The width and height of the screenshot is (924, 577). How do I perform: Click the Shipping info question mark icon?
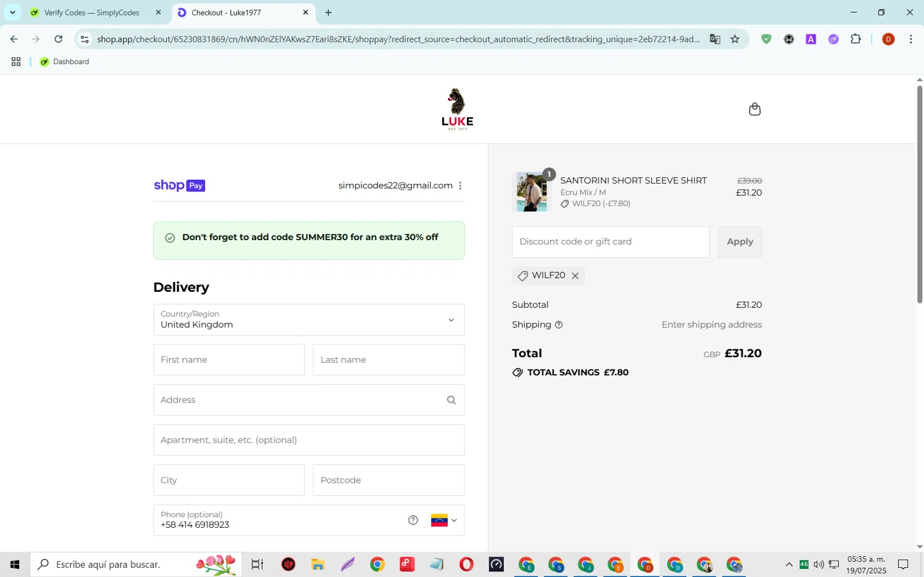tap(559, 325)
